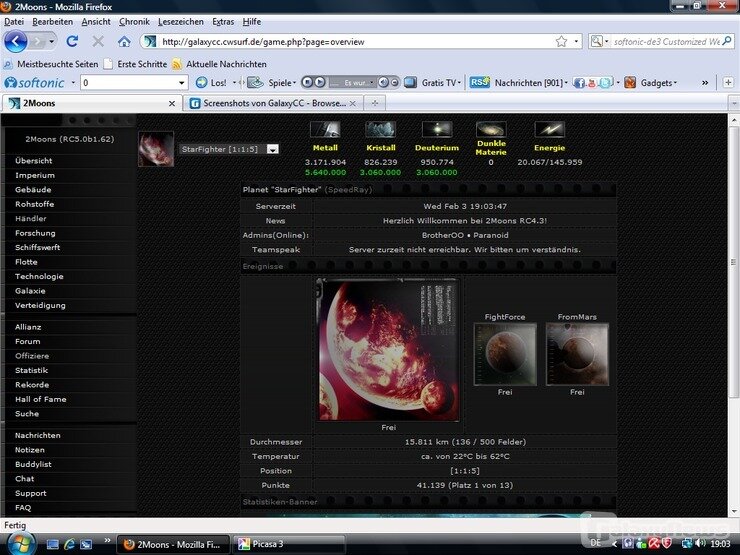740x555 pixels.
Task: Open the Datei menu
Action: pos(14,22)
